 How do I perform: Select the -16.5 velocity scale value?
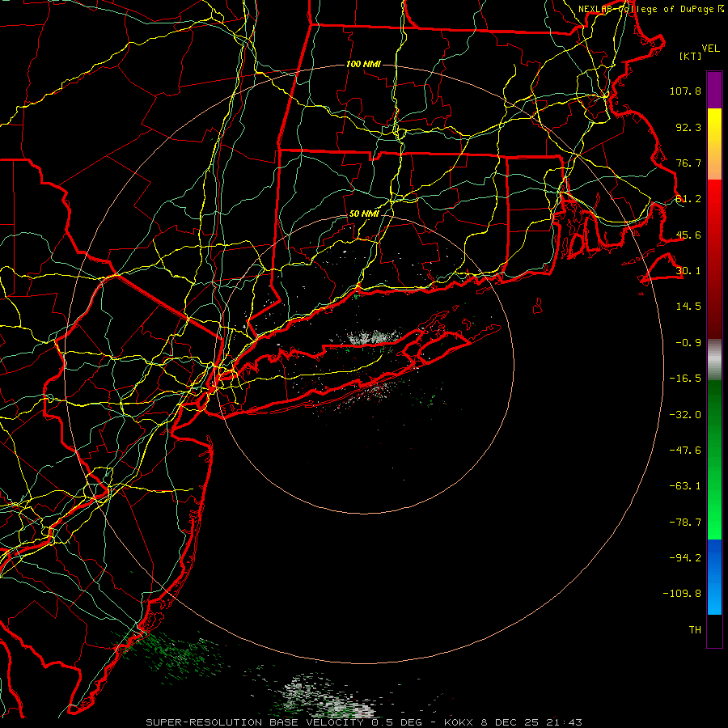click(685, 379)
